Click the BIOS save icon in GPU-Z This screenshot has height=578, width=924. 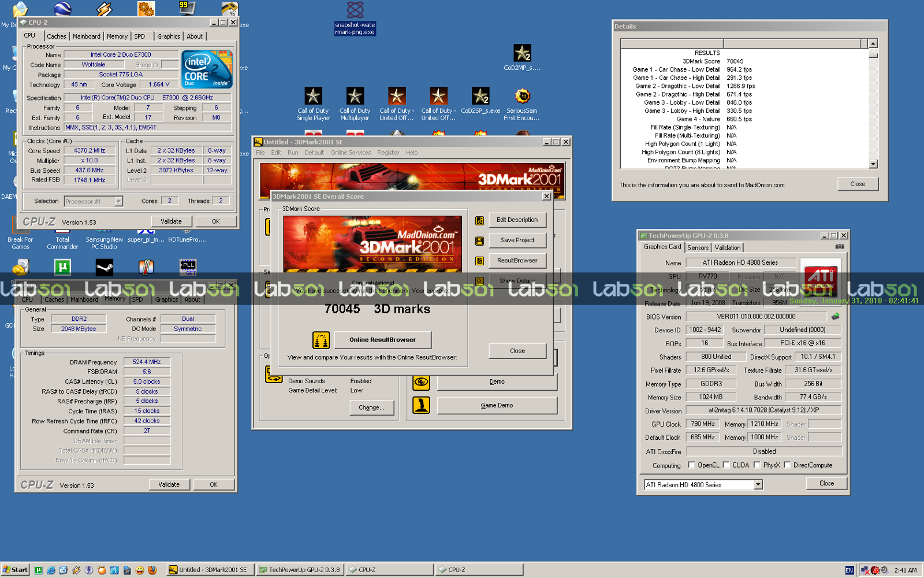(836, 316)
